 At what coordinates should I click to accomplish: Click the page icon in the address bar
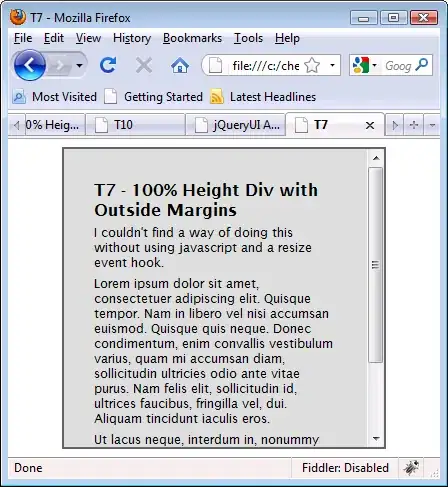(x=216, y=65)
